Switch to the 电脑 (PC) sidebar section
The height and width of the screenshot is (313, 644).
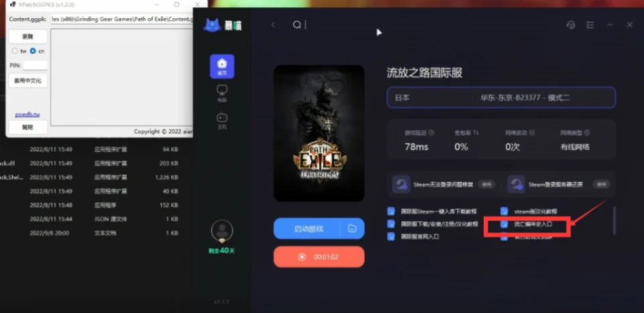click(x=222, y=93)
